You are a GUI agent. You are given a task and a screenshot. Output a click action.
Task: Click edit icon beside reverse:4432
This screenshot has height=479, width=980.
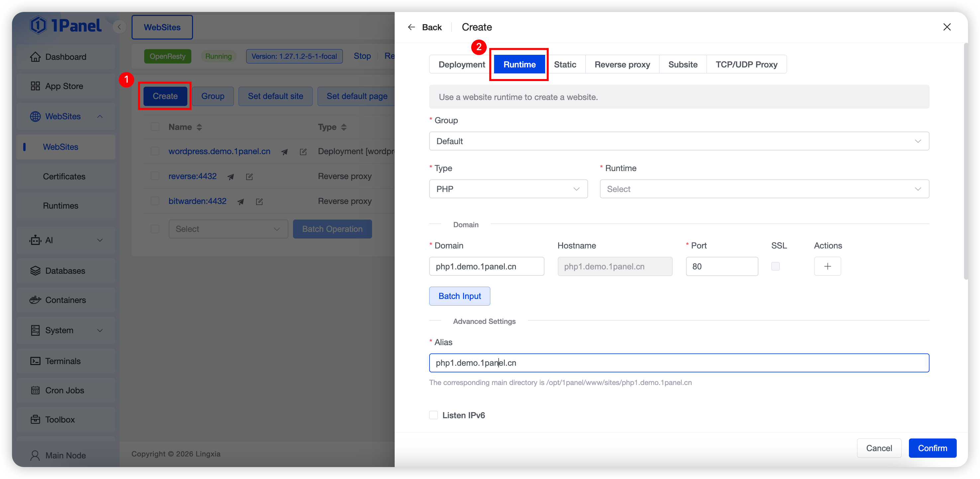pyautogui.click(x=249, y=176)
